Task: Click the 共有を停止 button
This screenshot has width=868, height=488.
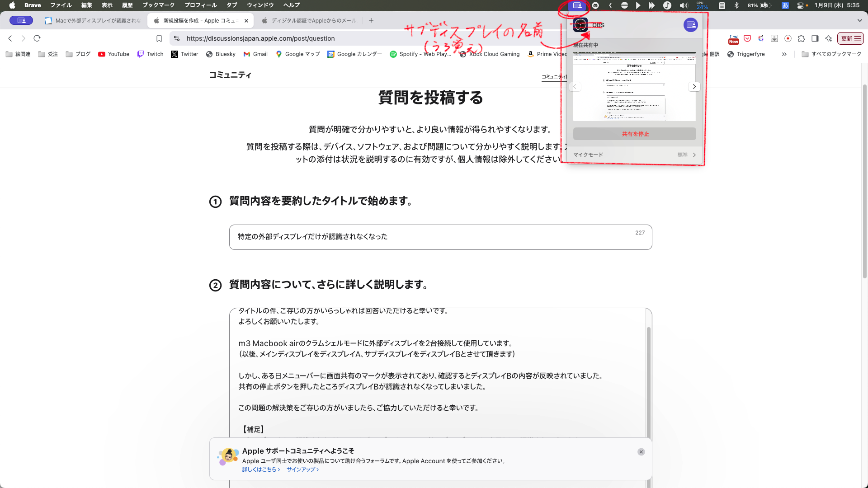Action: coord(635,134)
